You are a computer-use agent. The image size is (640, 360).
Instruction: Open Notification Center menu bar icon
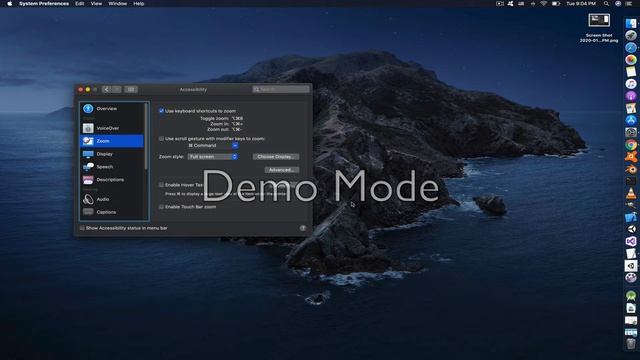629,4
